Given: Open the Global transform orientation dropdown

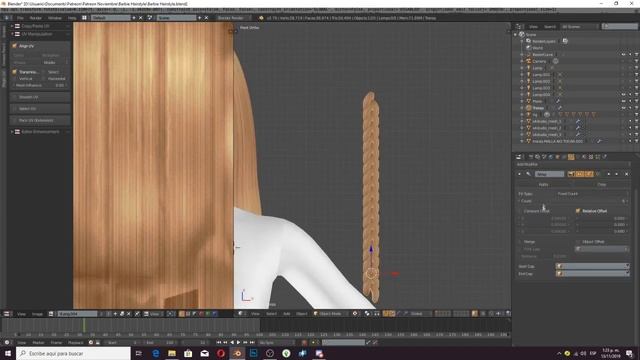Looking at the screenshot, I should (x=420, y=313).
